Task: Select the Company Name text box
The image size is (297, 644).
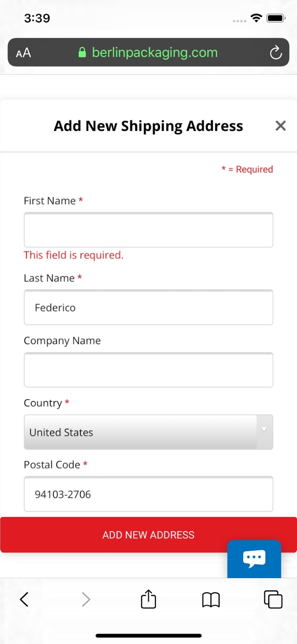Action: [x=148, y=370]
